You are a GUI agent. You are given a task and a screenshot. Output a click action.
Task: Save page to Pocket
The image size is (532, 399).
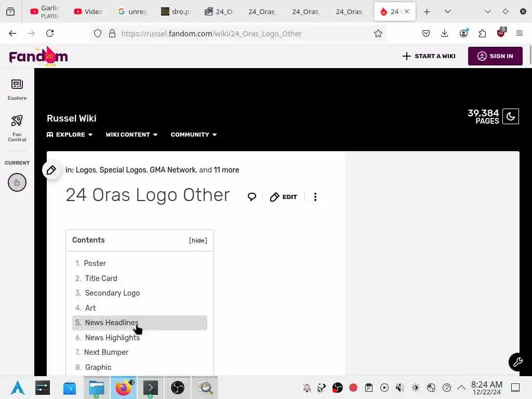[426, 33]
